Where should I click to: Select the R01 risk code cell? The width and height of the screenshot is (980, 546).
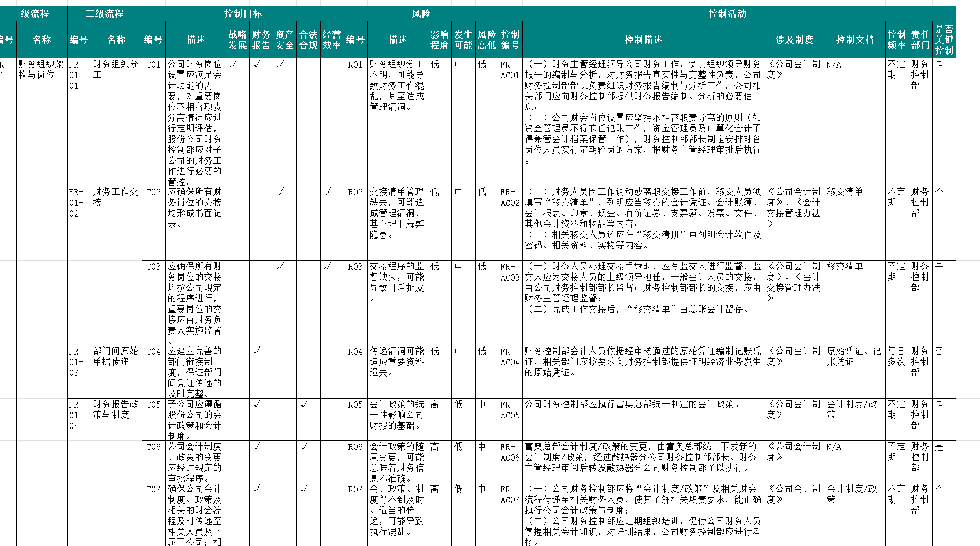coord(355,122)
